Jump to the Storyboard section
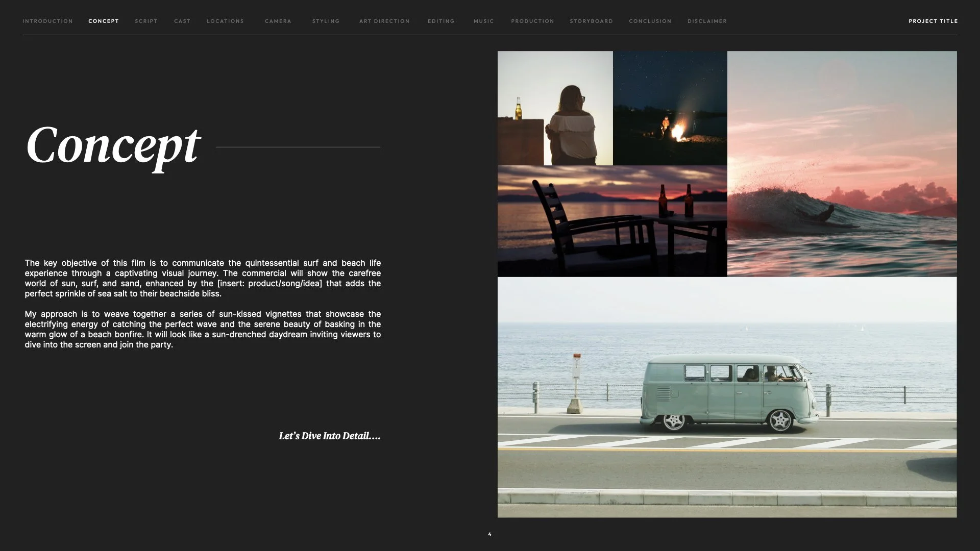980x551 pixels. tap(591, 21)
